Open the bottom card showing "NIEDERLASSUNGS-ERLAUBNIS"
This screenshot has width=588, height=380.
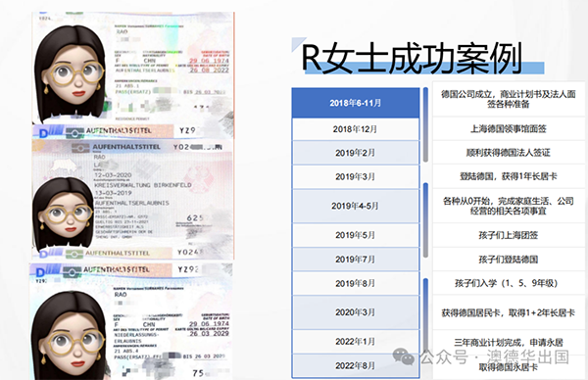coord(131,321)
